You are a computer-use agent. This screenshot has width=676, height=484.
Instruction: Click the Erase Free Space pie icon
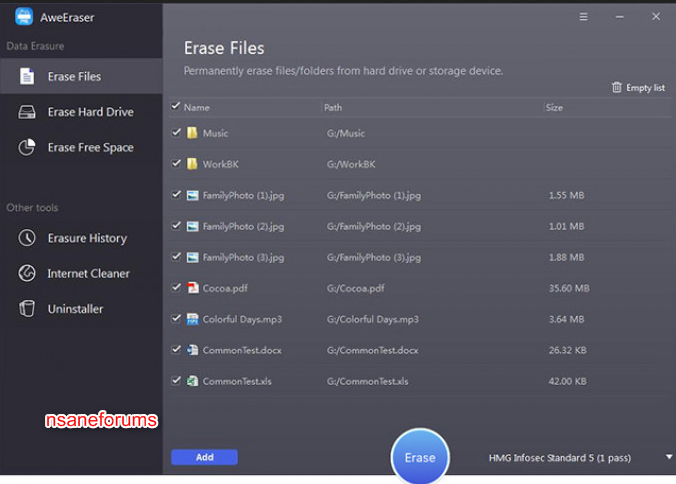[x=27, y=147]
